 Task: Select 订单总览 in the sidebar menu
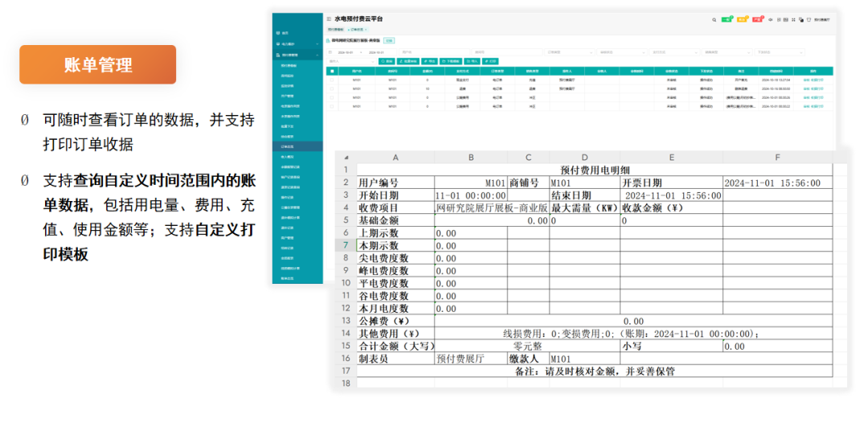[288, 147]
